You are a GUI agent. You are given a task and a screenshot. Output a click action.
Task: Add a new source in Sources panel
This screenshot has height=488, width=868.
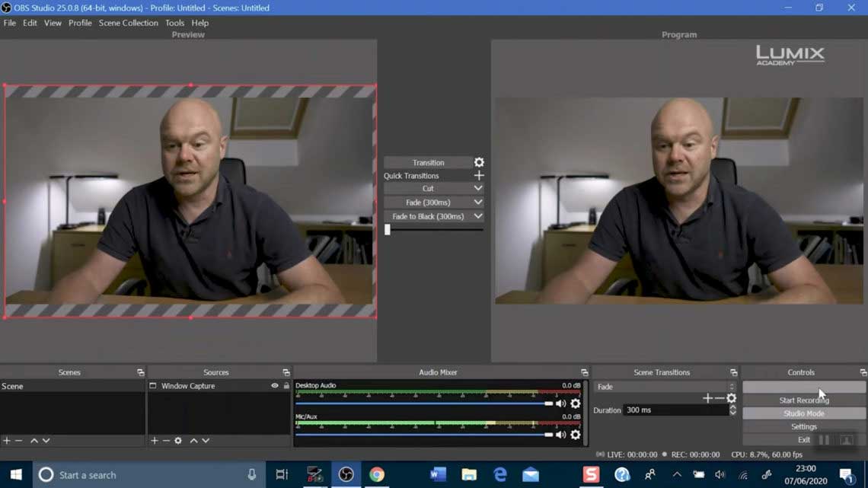pos(155,441)
